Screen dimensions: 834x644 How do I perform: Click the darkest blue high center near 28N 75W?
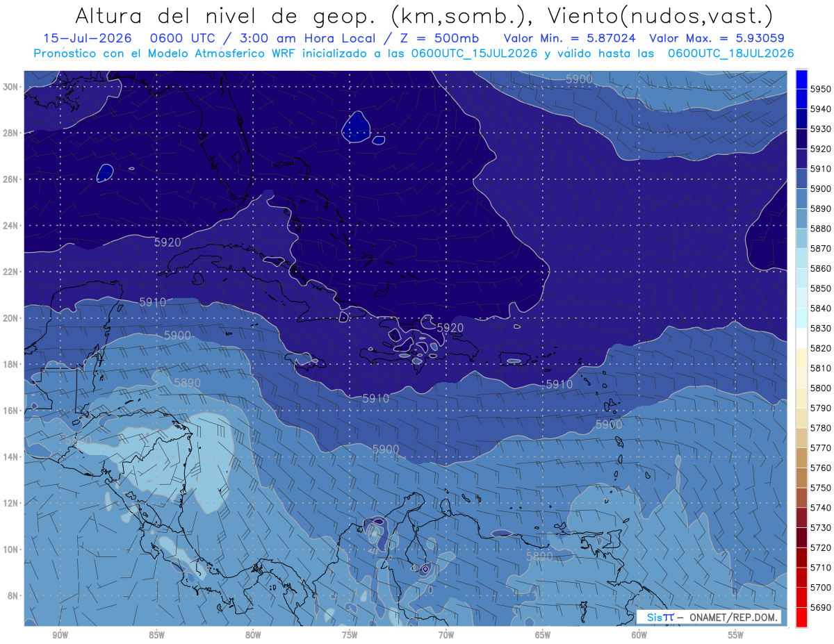pos(356,126)
